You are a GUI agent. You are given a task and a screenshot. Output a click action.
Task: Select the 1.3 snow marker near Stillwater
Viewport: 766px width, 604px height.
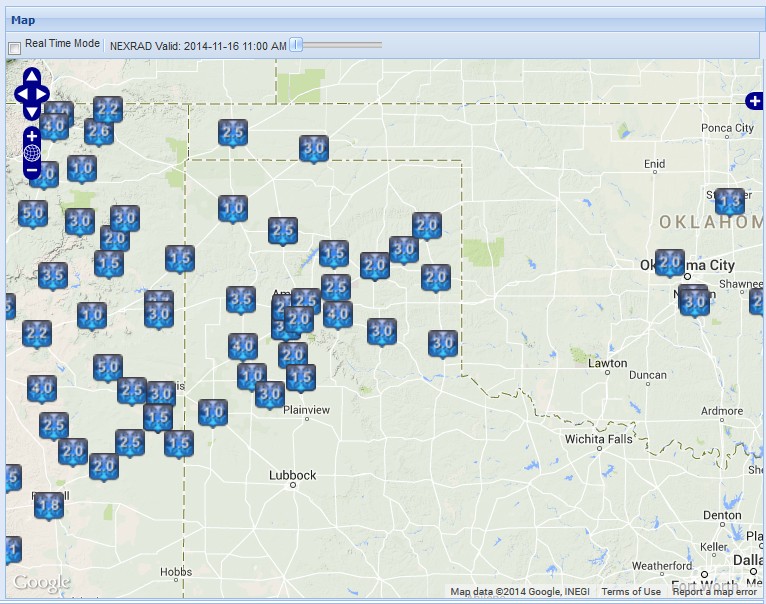[730, 201]
